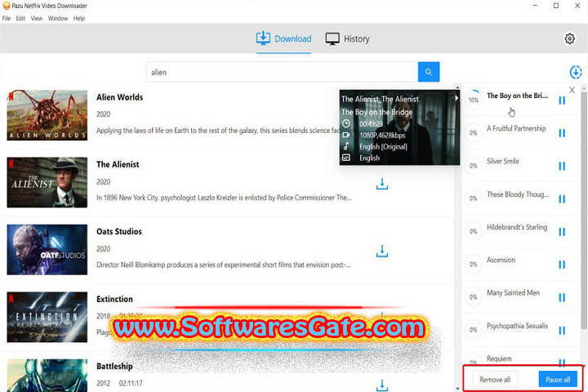Open the download queue circle icon
588x392 pixels.
[575, 72]
